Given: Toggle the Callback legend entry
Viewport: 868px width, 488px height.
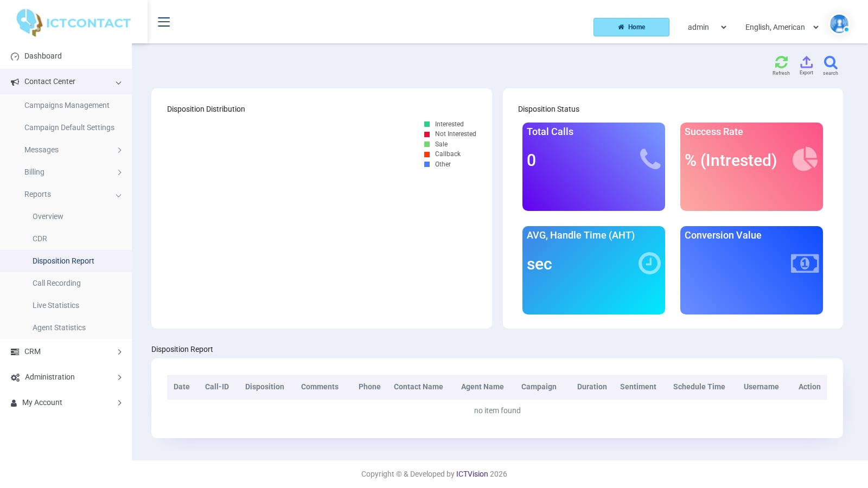Looking at the screenshot, I should pos(442,154).
